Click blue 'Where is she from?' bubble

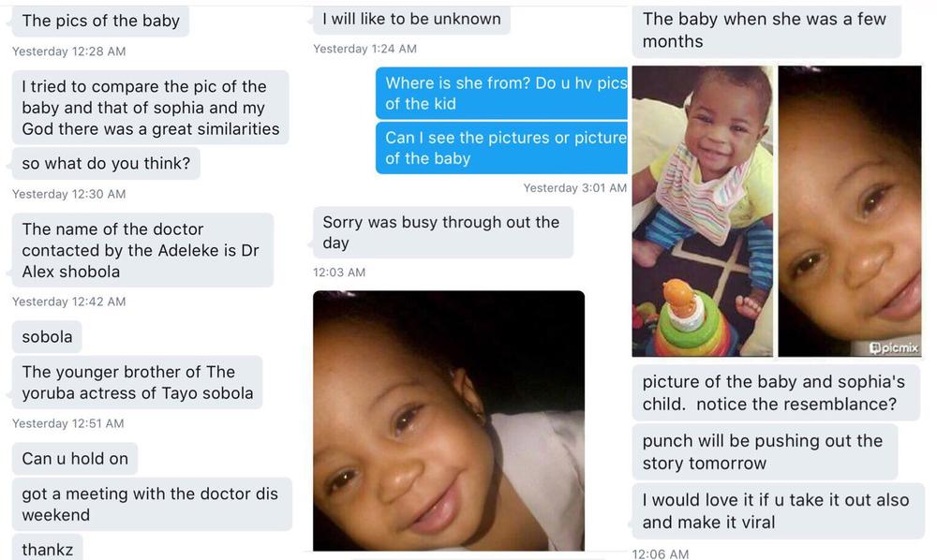tap(502, 93)
